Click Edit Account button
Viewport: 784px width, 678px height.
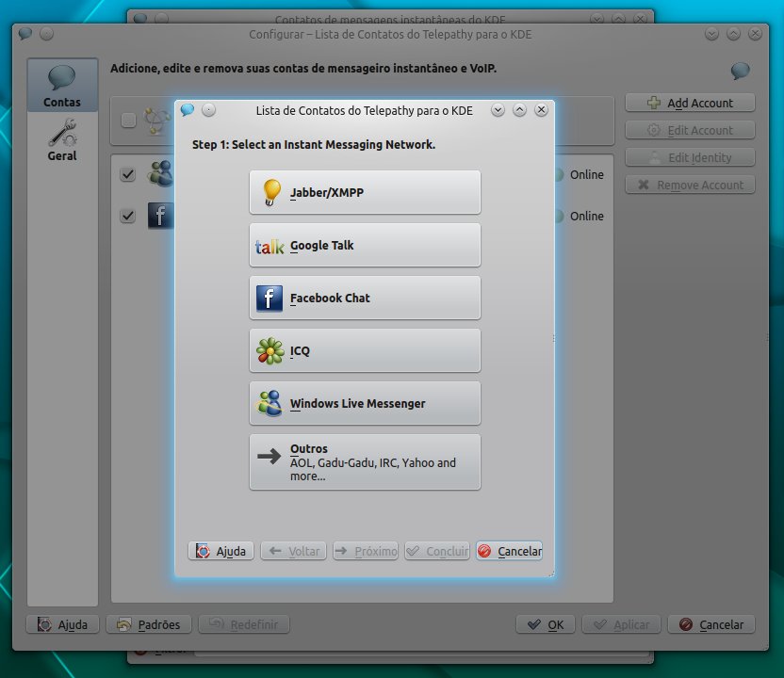tap(690, 130)
